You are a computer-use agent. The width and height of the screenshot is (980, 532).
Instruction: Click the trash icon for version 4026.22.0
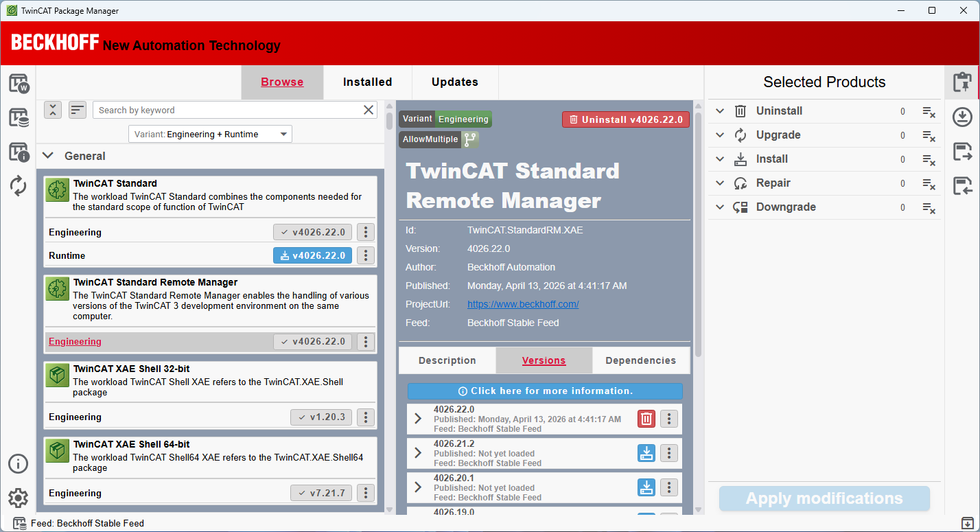click(646, 419)
